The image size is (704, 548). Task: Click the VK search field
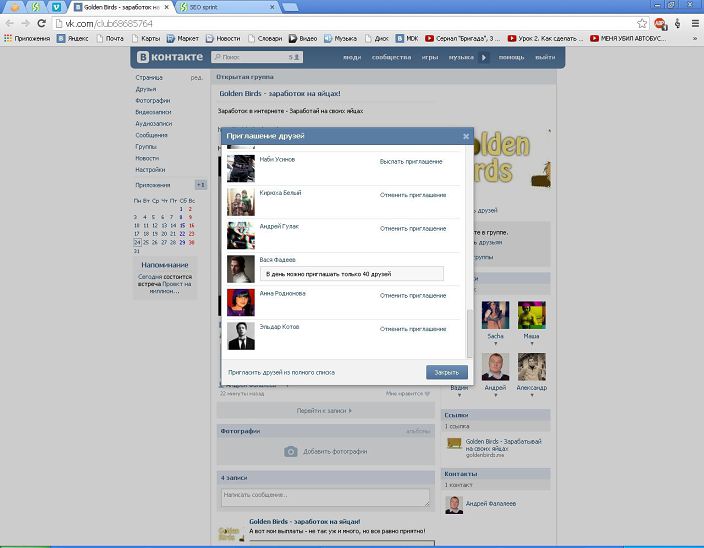pyautogui.click(x=255, y=57)
